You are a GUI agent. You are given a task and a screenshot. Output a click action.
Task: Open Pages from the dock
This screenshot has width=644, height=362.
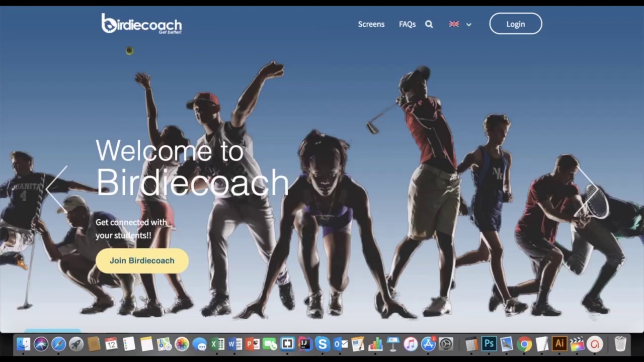[358, 344]
